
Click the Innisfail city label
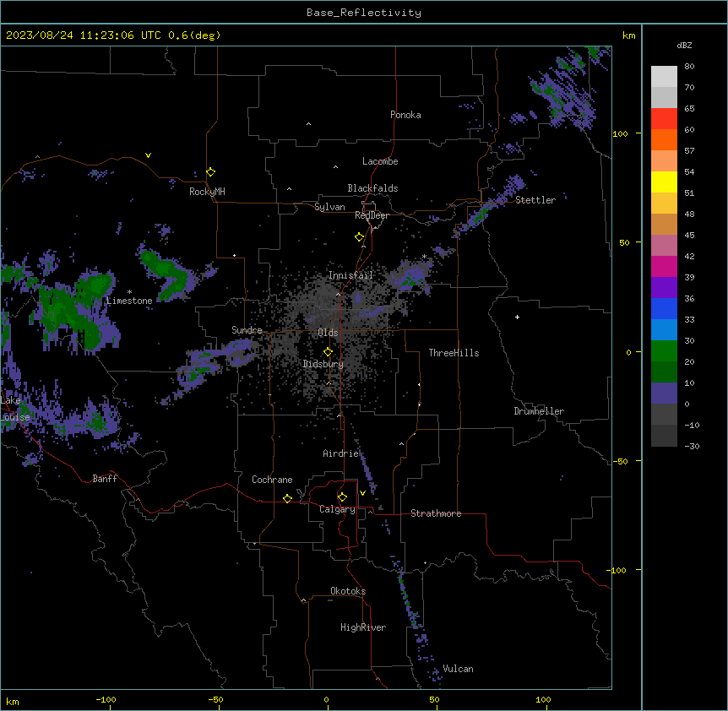click(x=350, y=275)
